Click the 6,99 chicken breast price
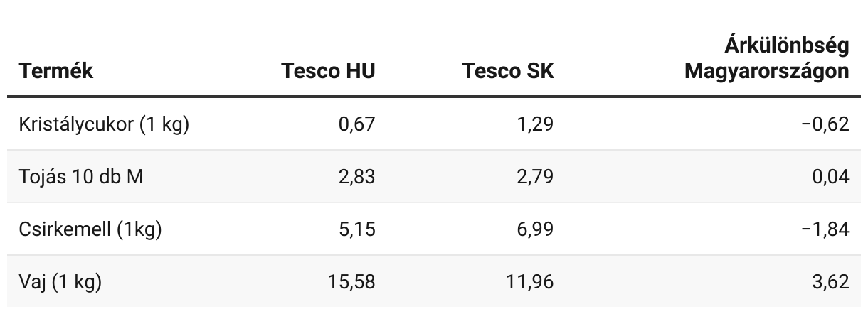The width and height of the screenshot is (868, 314). 535,229
